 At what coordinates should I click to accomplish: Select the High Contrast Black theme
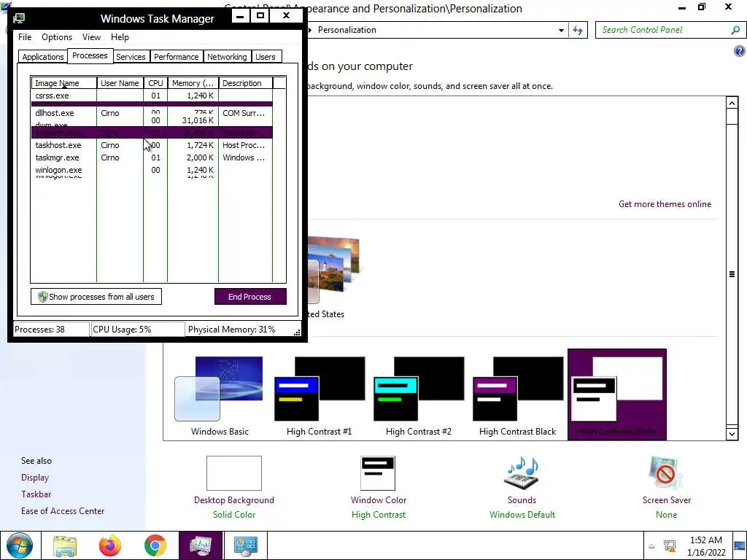tap(517, 396)
